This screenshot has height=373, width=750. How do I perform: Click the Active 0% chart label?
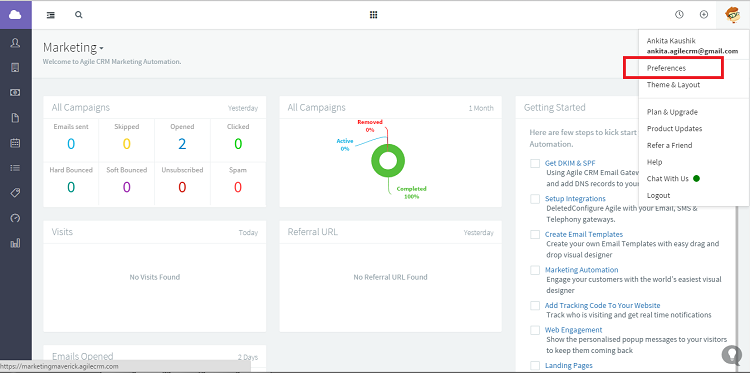tap(344, 145)
